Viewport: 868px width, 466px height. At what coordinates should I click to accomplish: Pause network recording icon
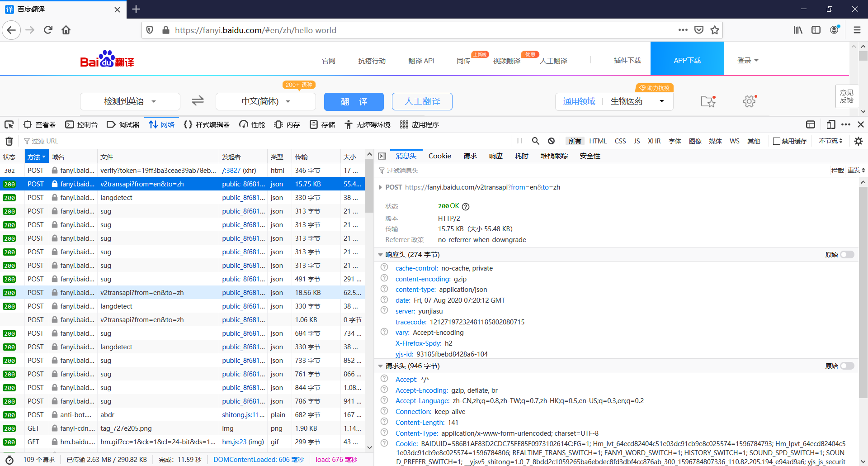tap(520, 141)
